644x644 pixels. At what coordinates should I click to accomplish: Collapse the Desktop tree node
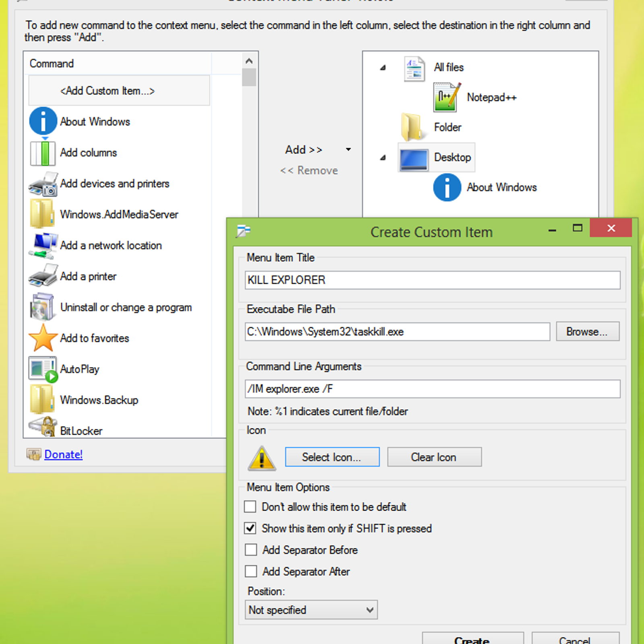[x=383, y=158]
